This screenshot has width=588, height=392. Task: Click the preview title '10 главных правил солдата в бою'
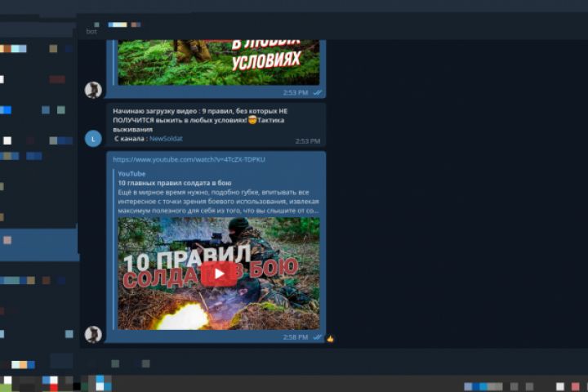(175, 183)
